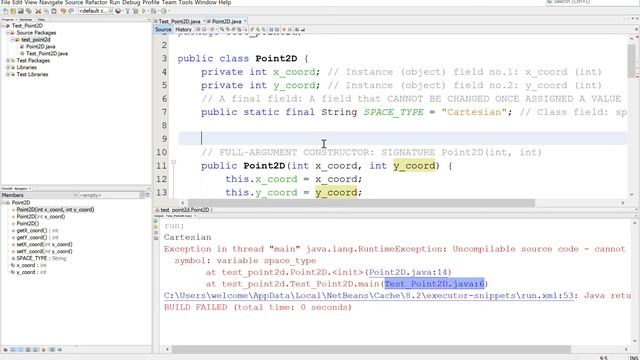
Task: Click the Open Project toolbar icon
Action: point(21,11)
